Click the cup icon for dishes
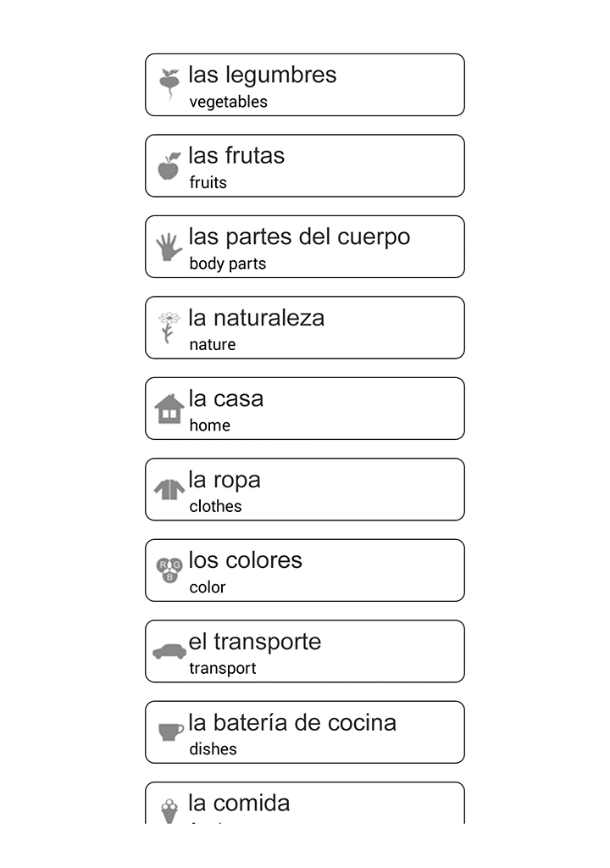This screenshot has width=610, height=868. tap(170, 732)
